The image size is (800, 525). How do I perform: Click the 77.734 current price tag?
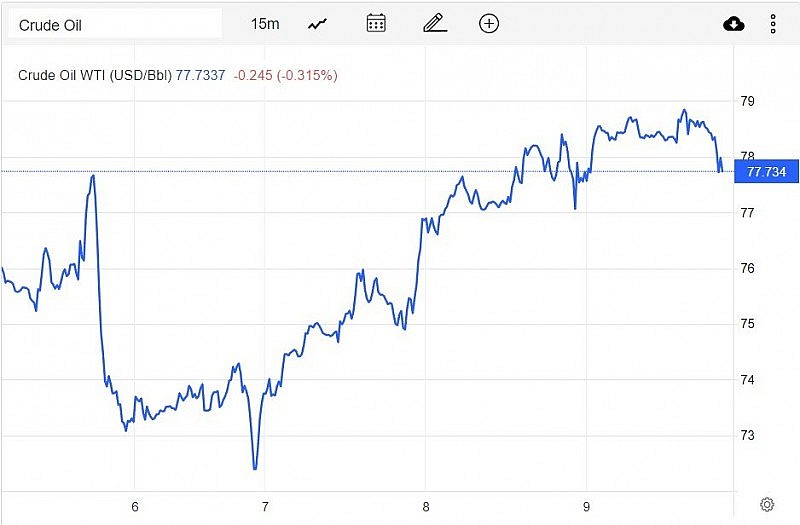[x=767, y=172]
